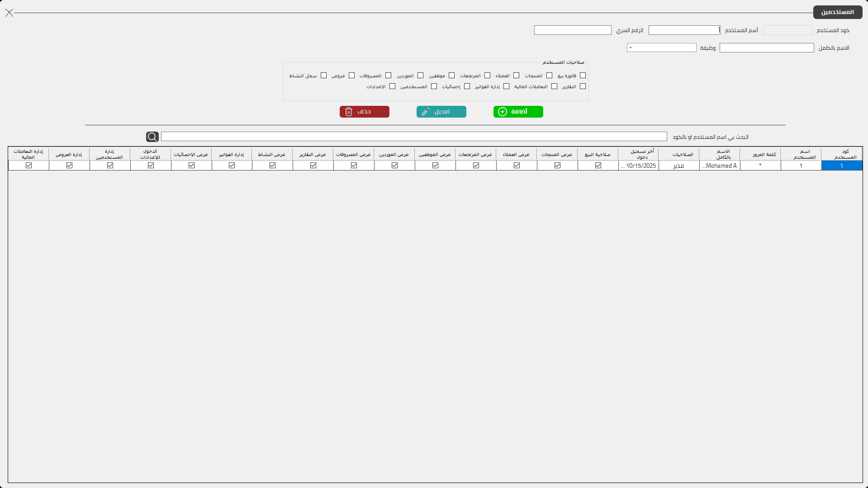Close the users window with X icon
The image size is (868, 488).
tap(9, 13)
